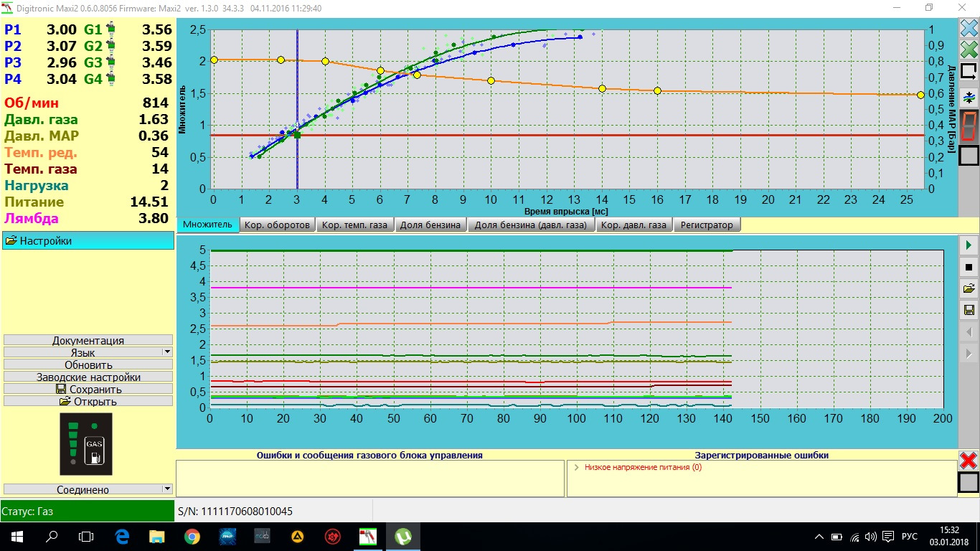Open a saved recording via the folder icon
This screenshot has height=551, width=980.
click(x=969, y=288)
